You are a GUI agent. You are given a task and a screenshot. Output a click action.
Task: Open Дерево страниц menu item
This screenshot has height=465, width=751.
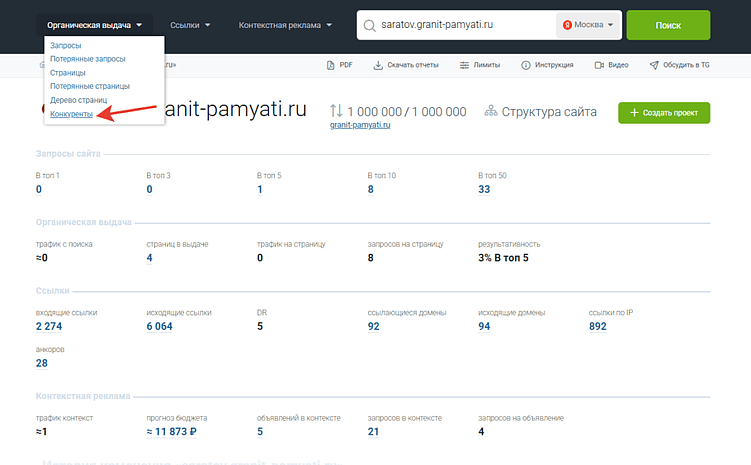[79, 100]
